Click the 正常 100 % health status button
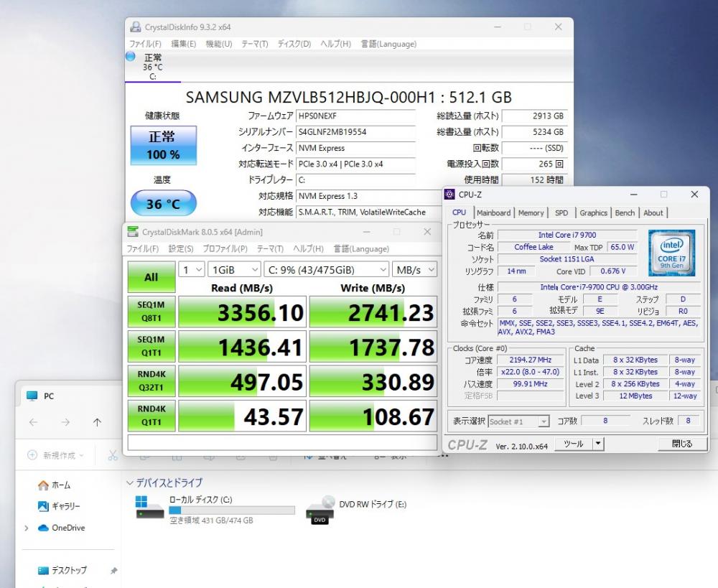The height and width of the screenshot is (588, 718). 164,146
